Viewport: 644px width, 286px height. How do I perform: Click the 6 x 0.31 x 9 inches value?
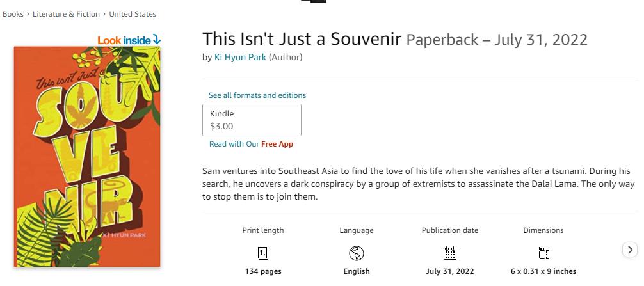tap(543, 271)
